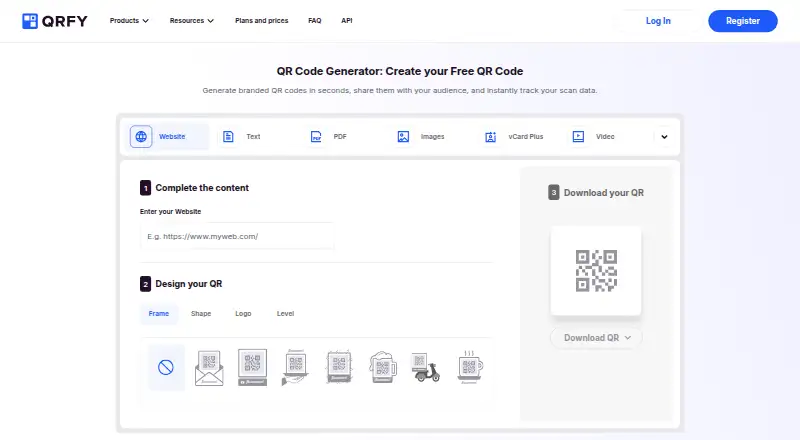Go to the FAQ page
This screenshot has width=800, height=440.
pos(315,21)
